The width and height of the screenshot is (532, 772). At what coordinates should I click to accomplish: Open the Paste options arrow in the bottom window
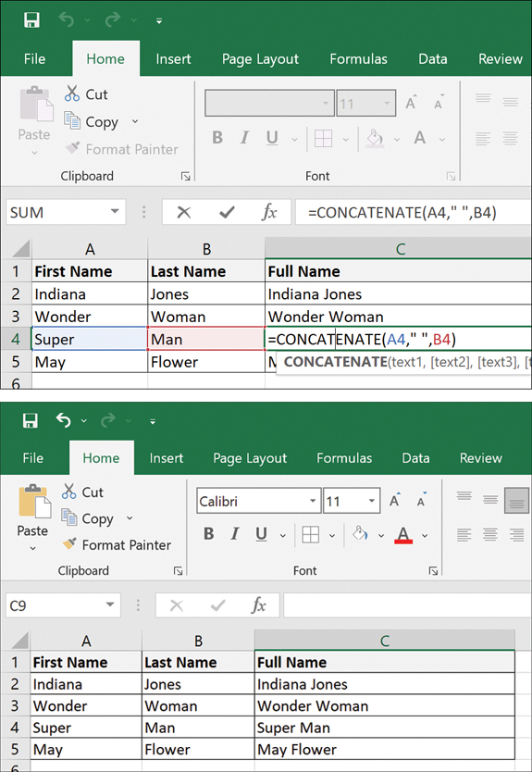pos(32,547)
